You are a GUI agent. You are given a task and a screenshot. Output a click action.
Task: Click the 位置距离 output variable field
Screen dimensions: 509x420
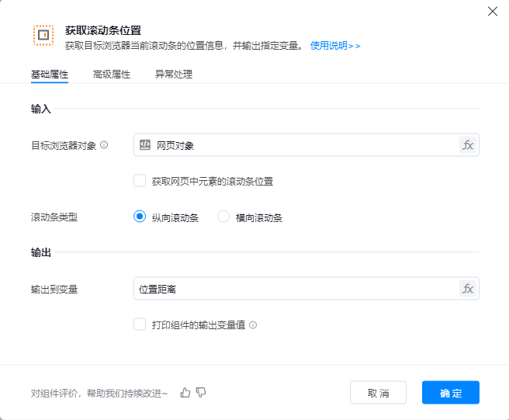tap(295, 289)
